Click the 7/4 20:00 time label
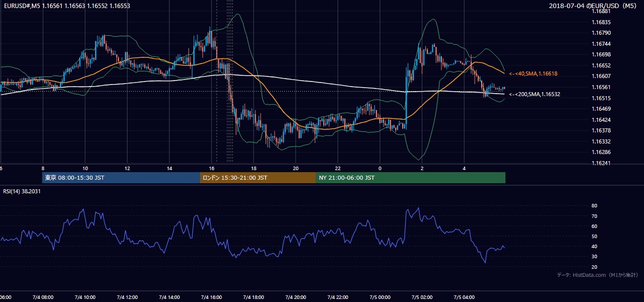This screenshot has height=302, width=644. pyautogui.click(x=296, y=297)
